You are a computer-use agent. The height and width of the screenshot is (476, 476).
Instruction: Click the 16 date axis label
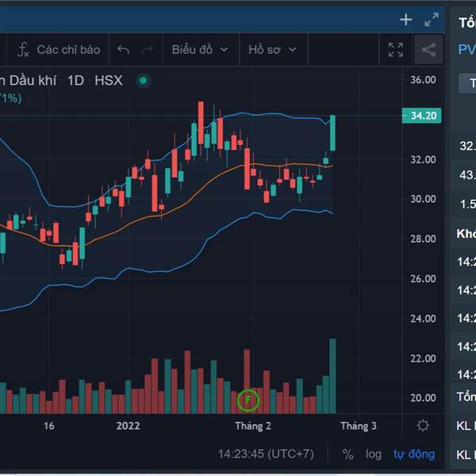[49, 426]
